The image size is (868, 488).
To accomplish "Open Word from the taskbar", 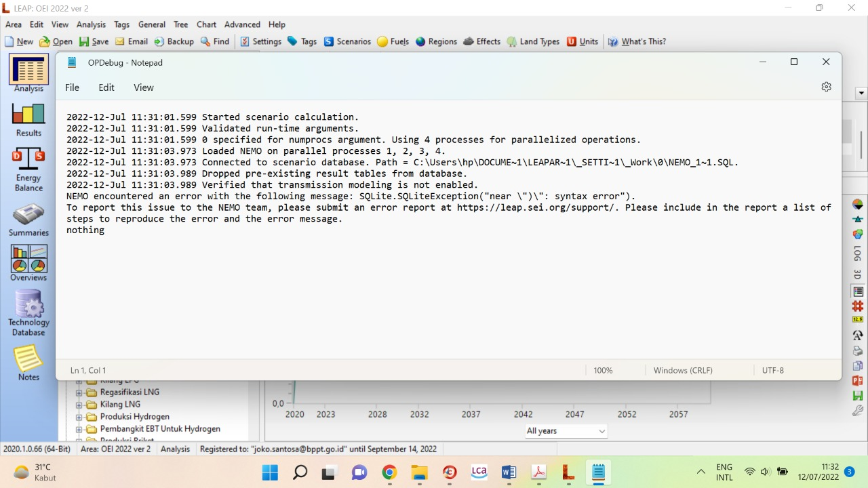I will [509, 472].
